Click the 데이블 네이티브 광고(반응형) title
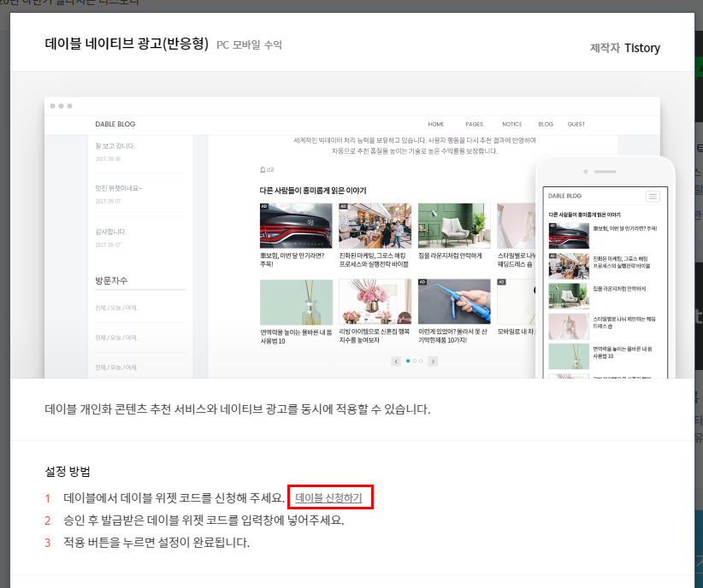The width and height of the screenshot is (703, 588). coord(127,44)
